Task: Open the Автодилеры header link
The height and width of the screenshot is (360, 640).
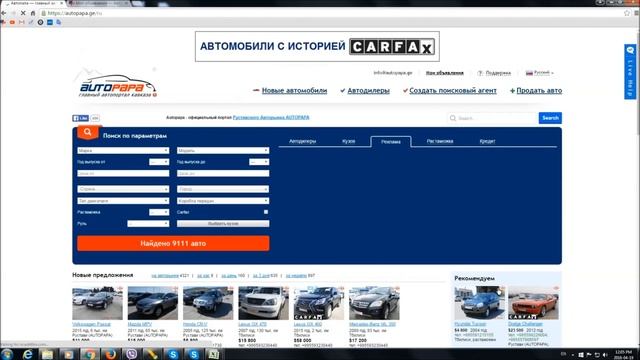Action: [x=368, y=91]
